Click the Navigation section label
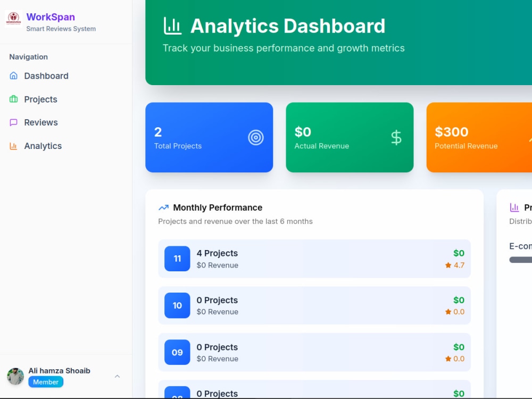The height and width of the screenshot is (399, 532). [29, 57]
